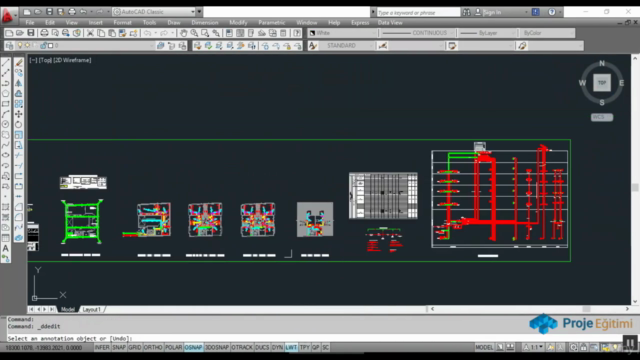
Task: Click the [Top] viewport view label
Action: coord(45,60)
